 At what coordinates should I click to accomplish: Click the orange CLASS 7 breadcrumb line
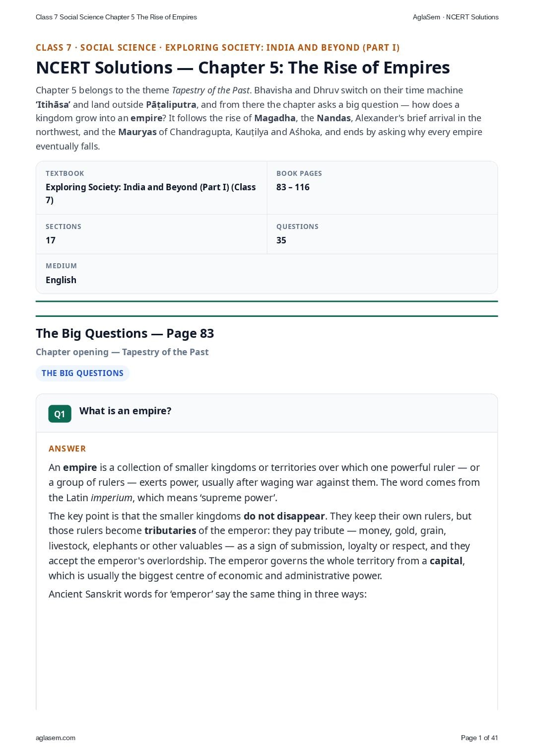pos(217,48)
